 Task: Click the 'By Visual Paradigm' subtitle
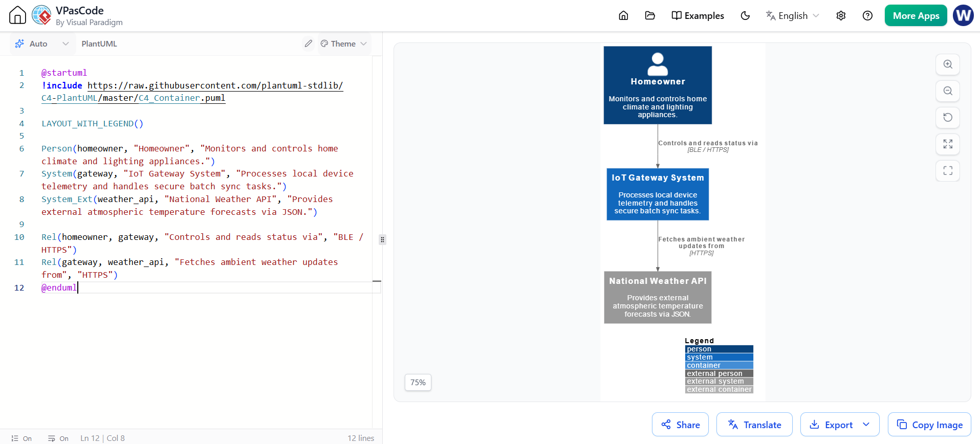pos(89,23)
